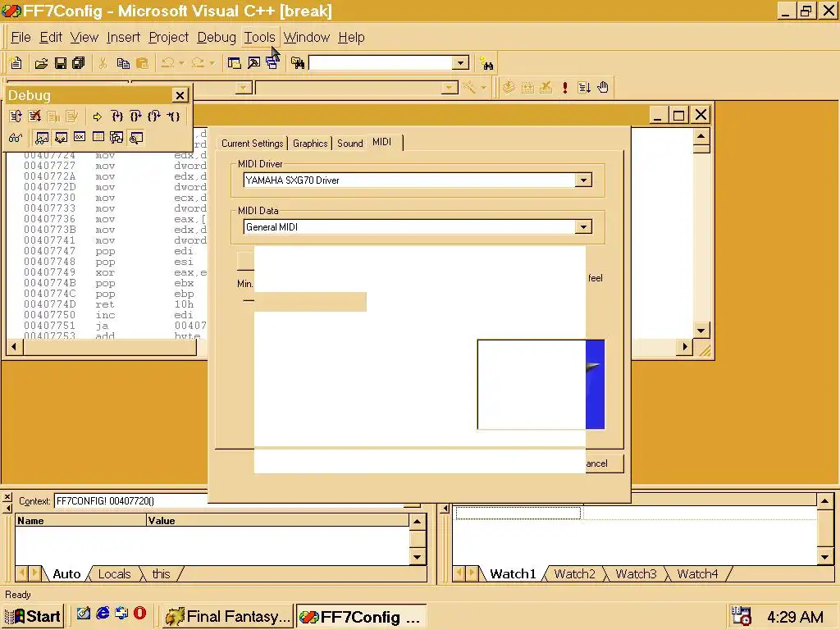Click the FF7Config taskbar button

361,617
